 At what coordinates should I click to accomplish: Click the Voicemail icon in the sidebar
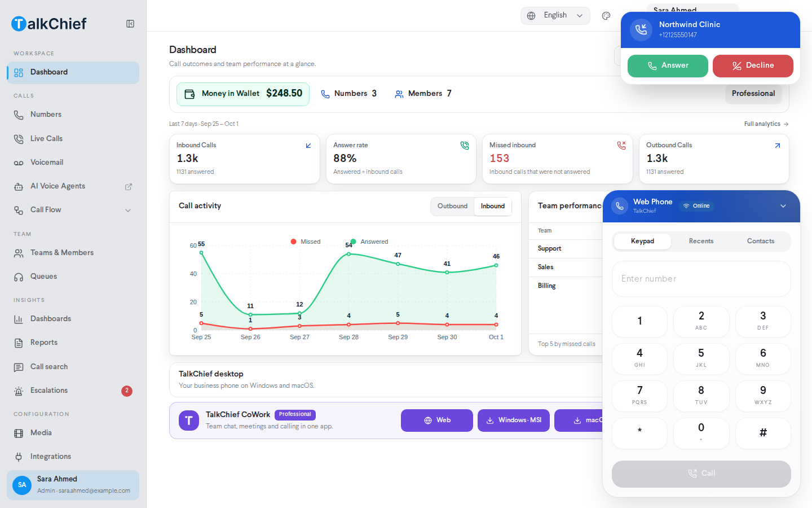point(19,163)
